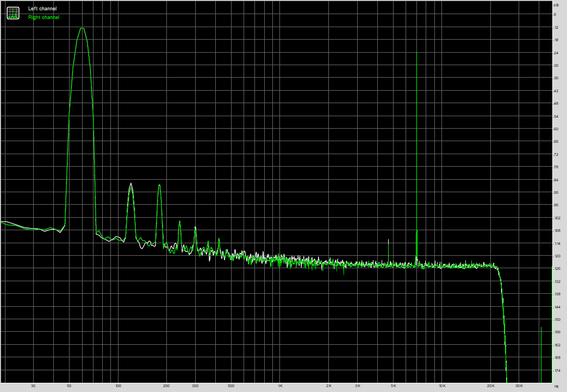Click the 20K frequency axis label
Viewport: 567px width, 392px height.
coord(490,386)
